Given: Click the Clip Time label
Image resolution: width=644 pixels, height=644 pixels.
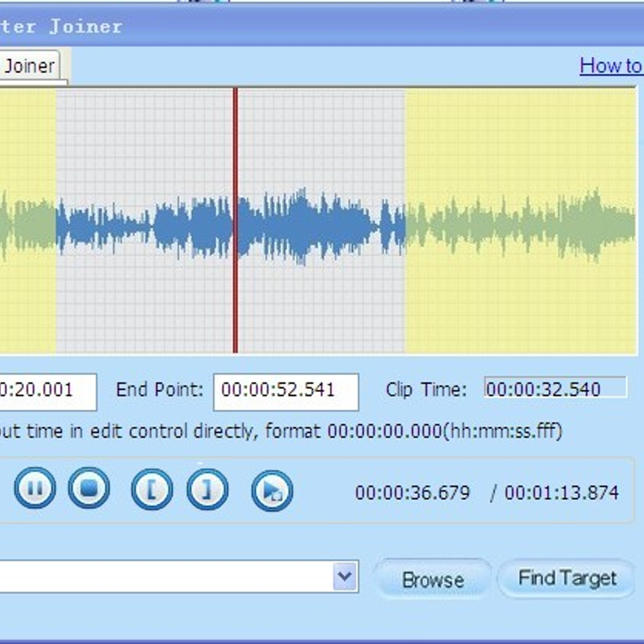Looking at the screenshot, I should tap(426, 390).
